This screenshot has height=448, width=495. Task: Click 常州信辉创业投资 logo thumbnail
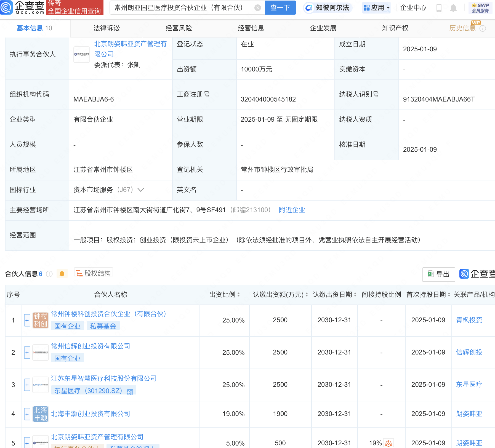[x=41, y=352]
